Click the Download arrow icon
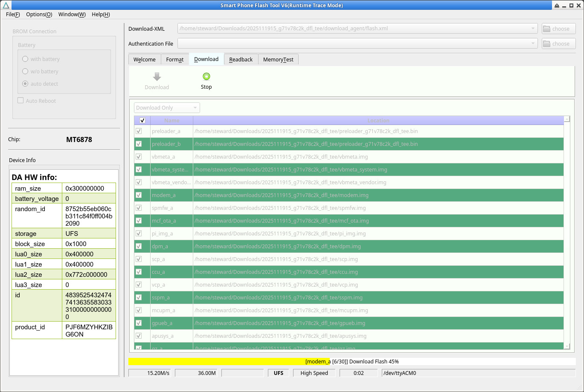 [157, 77]
